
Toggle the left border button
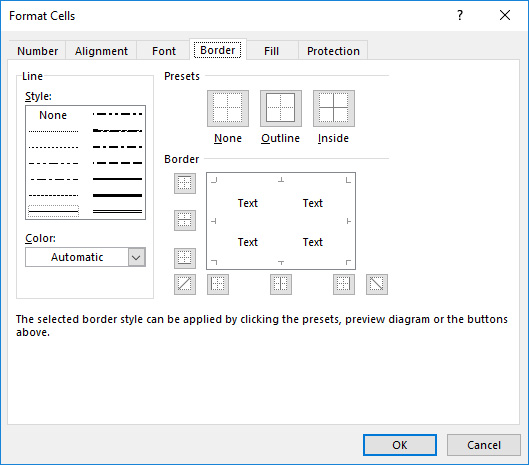pyautogui.click(x=218, y=284)
